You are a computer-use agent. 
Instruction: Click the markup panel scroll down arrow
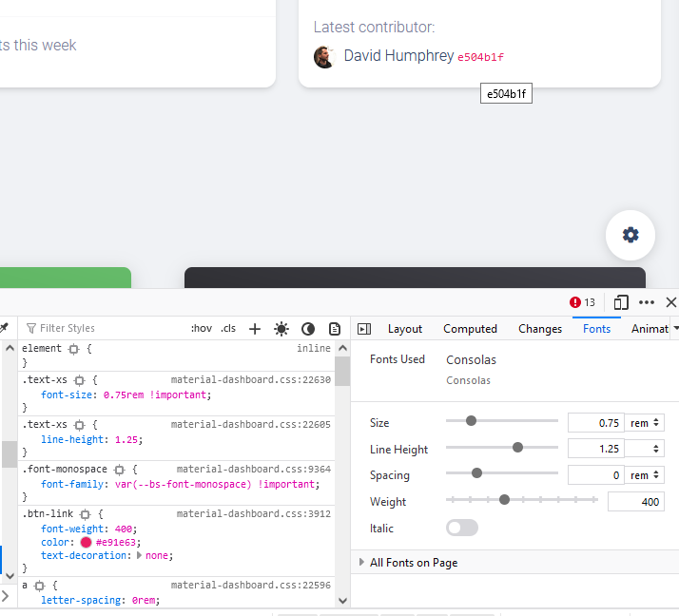click(10, 576)
